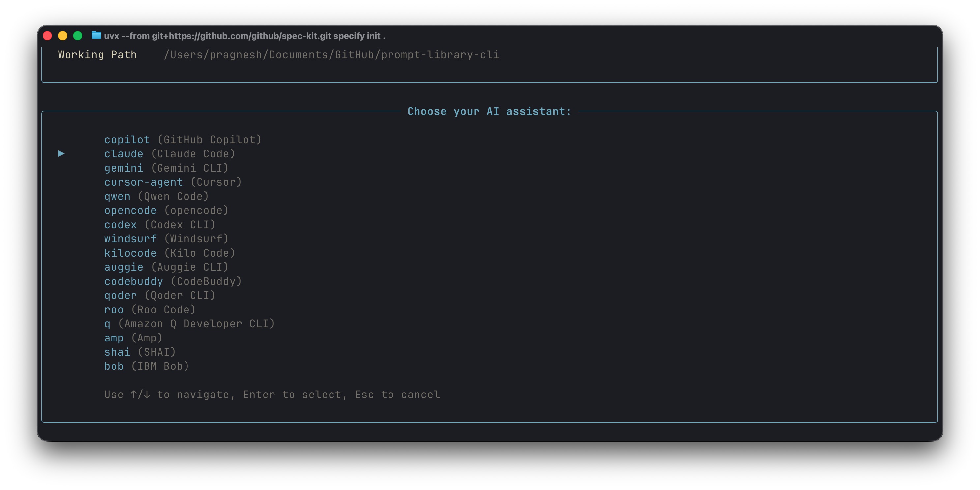Click the window title command text

[244, 36]
